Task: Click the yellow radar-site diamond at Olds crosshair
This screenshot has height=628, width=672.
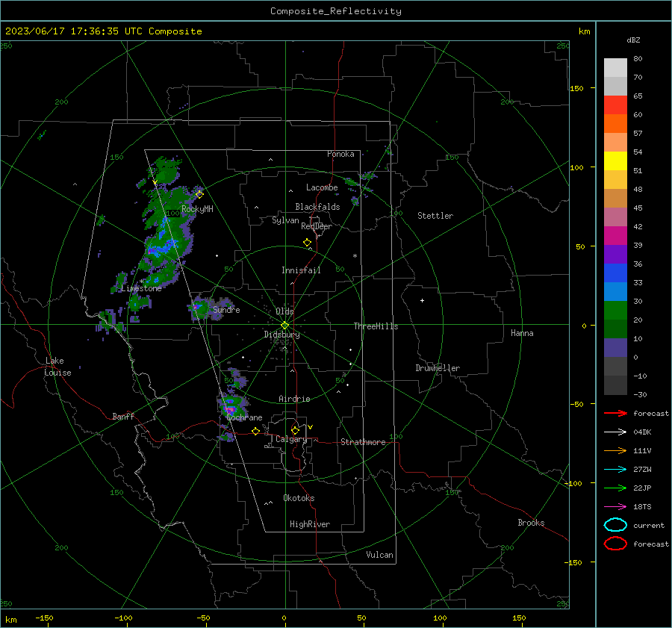Action: point(284,326)
